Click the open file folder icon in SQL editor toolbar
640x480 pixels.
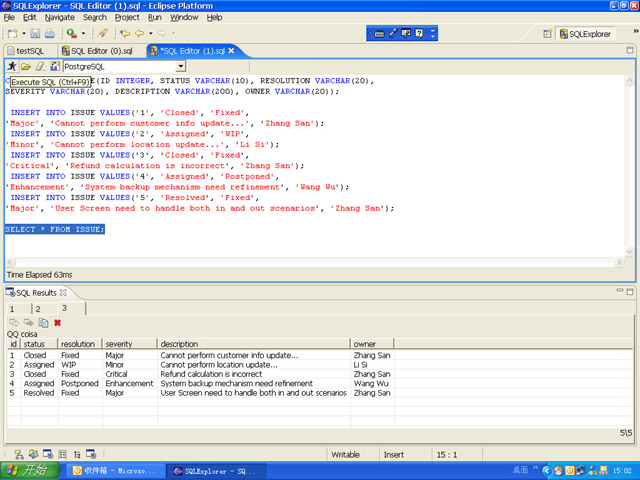coord(26,66)
